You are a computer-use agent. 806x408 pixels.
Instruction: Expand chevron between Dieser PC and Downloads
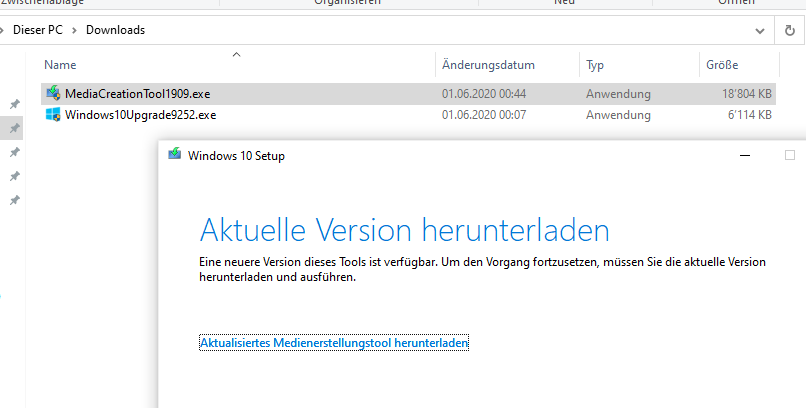click(x=75, y=30)
